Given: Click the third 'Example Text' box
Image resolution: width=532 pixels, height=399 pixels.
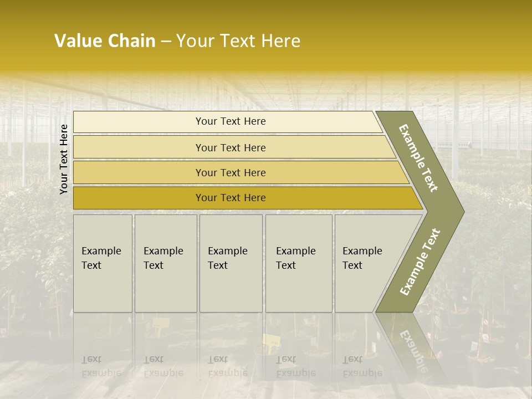Looking at the screenshot, I should click(x=231, y=263).
